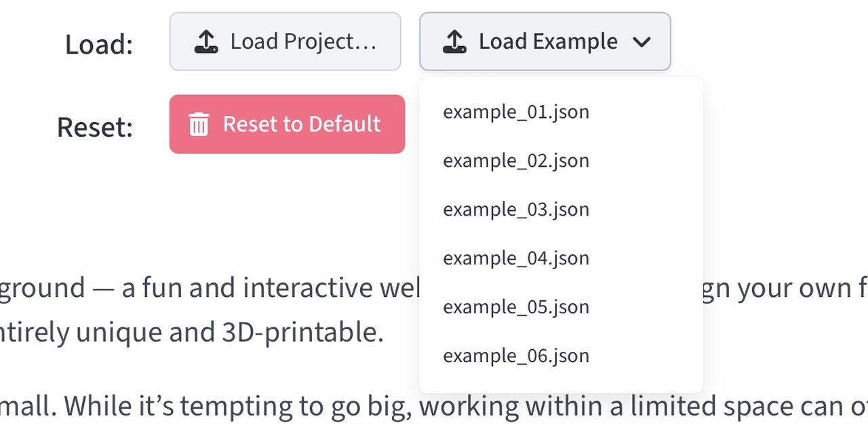This screenshot has width=868, height=442.
Task: Load the example_03.json entry
Action: pos(516,209)
